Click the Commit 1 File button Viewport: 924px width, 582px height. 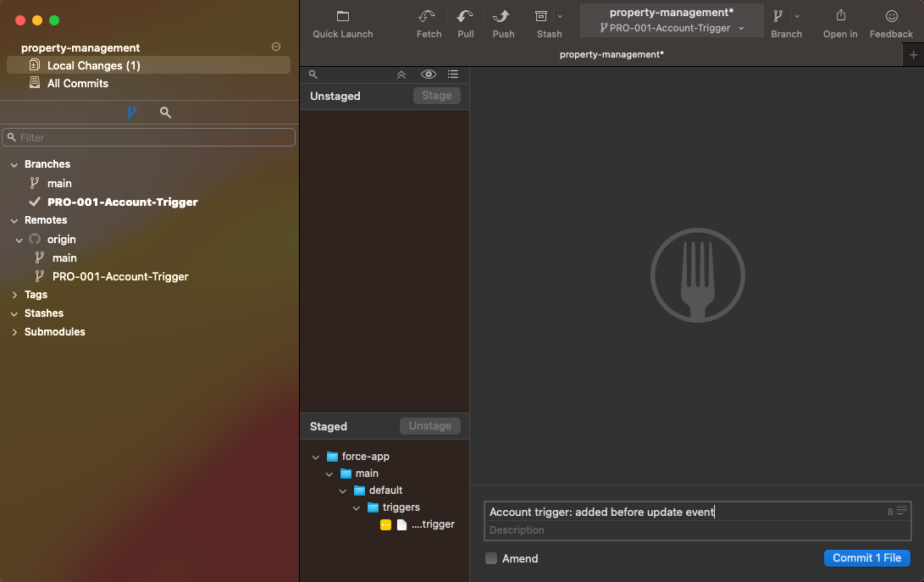tap(867, 557)
